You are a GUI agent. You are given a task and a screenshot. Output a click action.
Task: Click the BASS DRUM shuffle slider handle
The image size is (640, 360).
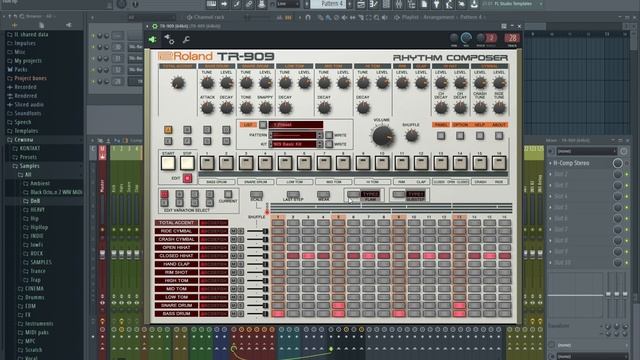(x=265, y=313)
